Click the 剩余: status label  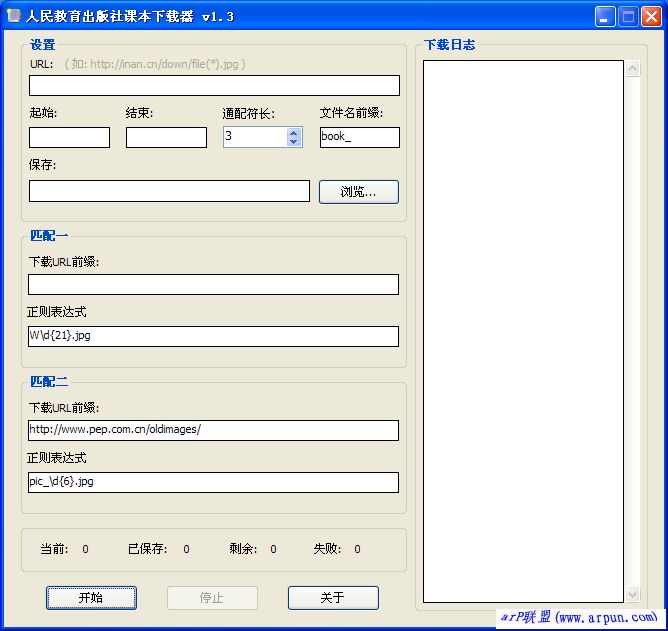pos(243,549)
